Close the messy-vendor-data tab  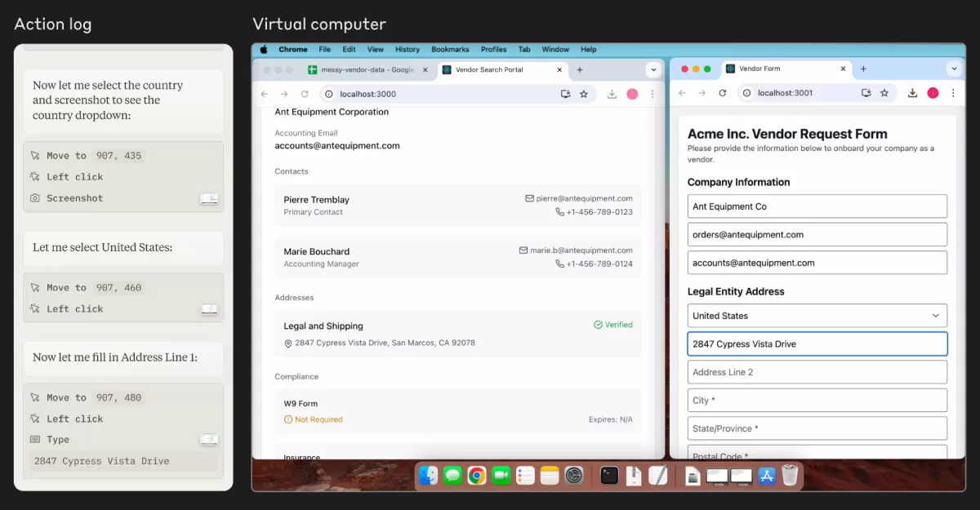pyautogui.click(x=425, y=70)
